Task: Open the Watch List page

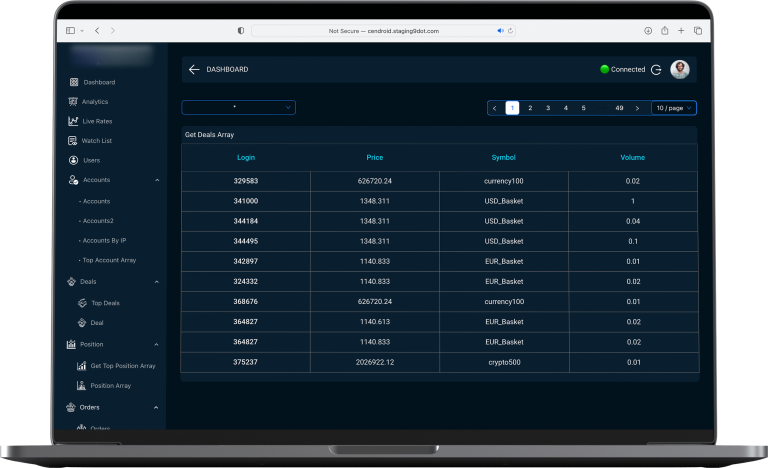Action: (96, 141)
